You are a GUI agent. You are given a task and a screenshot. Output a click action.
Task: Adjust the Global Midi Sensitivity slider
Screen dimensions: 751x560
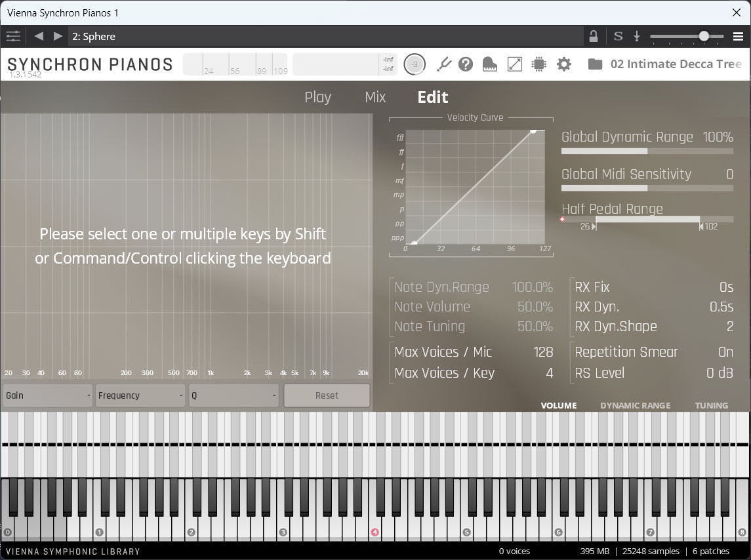click(647, 188)
